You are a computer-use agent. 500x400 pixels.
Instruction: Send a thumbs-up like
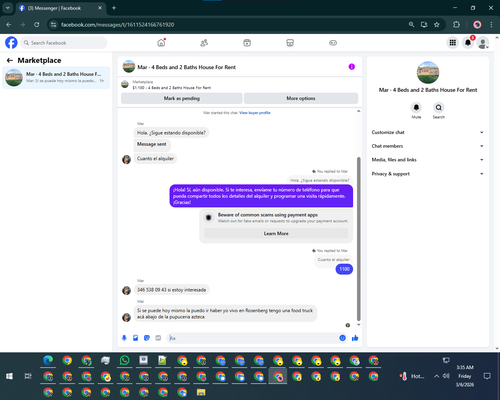pos(355,338)
